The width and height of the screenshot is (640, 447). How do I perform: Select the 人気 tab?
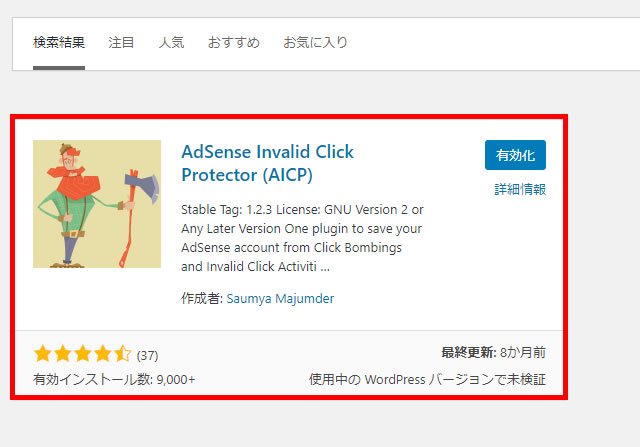171,42
